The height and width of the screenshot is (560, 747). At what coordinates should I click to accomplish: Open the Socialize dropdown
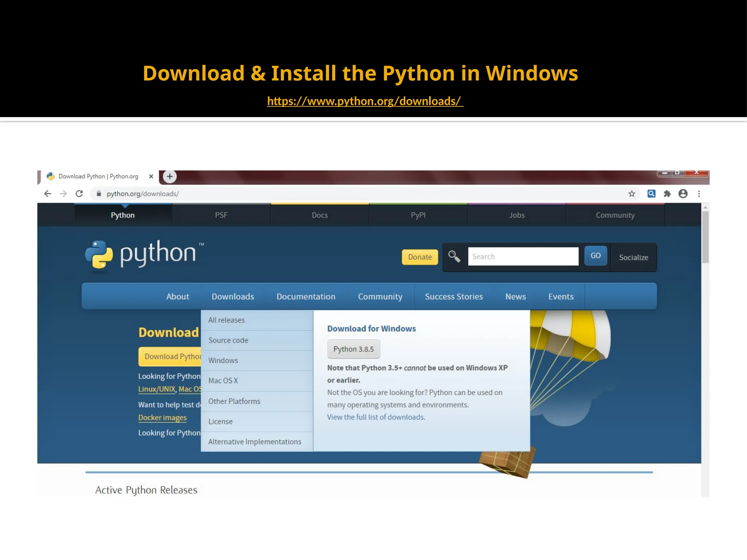[x=633, y=257]
